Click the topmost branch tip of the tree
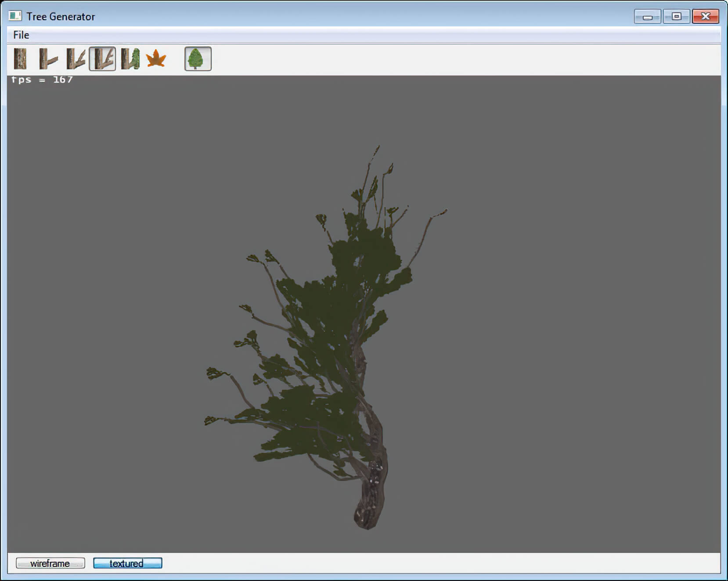The height and width of the screenshot is (581, 728). pyautogui.click(x=378, y=148)
